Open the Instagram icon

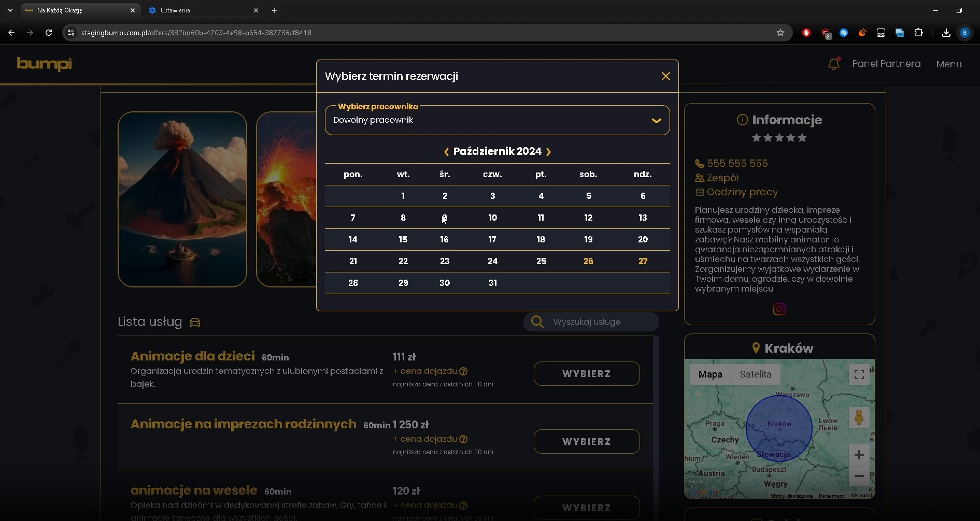(779, 309)
